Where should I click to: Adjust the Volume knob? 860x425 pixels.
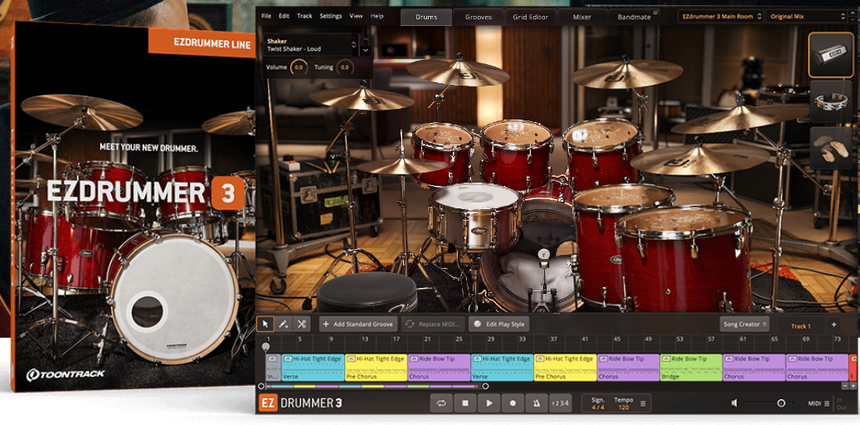[298, 67]
